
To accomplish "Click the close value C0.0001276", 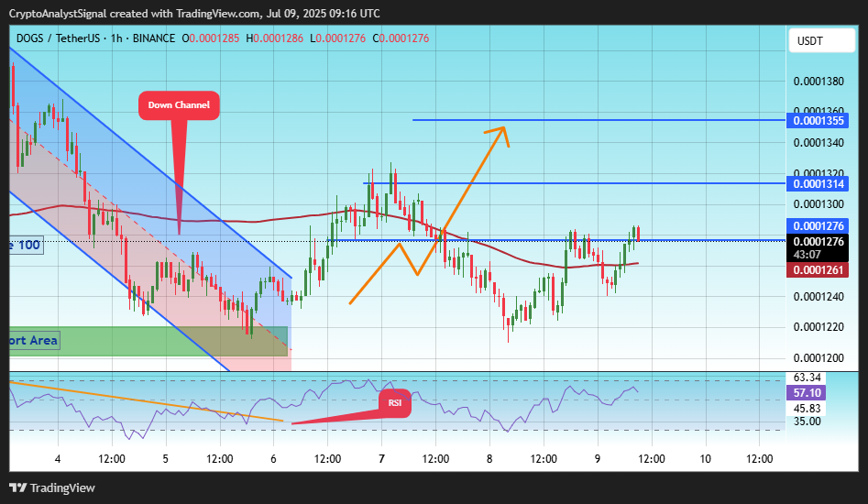I will click(x=401, y=38).
